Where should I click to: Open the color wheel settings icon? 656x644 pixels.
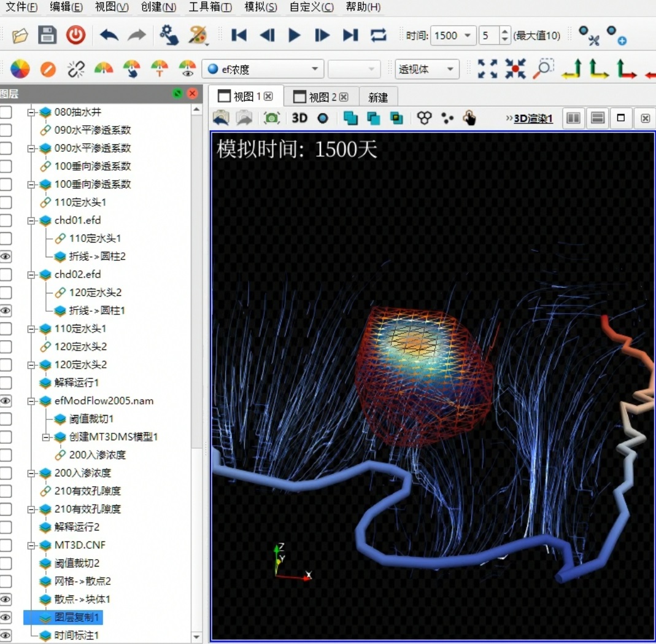(x=20, y=69)
